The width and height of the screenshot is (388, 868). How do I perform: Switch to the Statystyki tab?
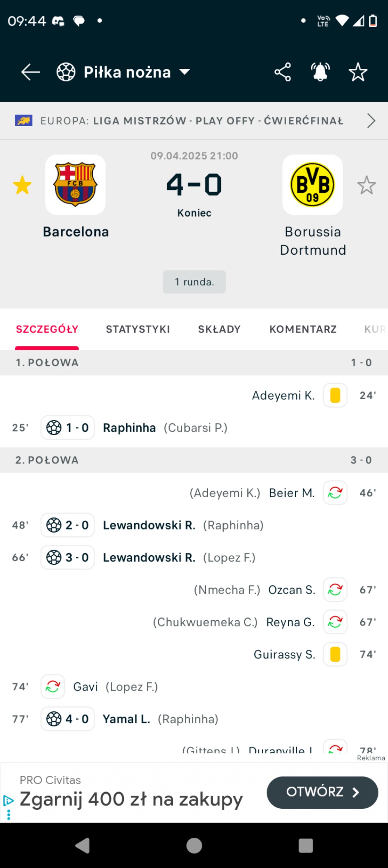[138, 329]
